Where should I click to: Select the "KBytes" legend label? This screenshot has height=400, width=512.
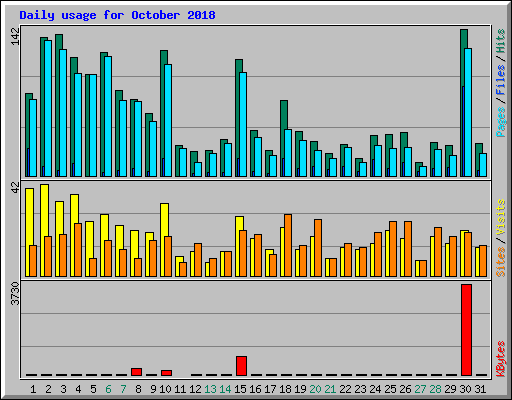(501, 359)
